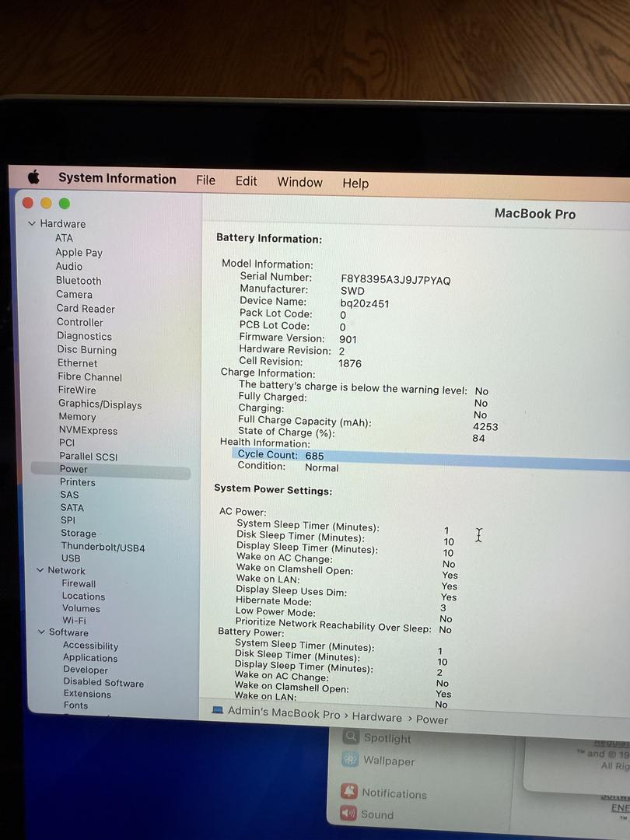Open the Help menu
The image size is (630, 840).
(355, 184)
